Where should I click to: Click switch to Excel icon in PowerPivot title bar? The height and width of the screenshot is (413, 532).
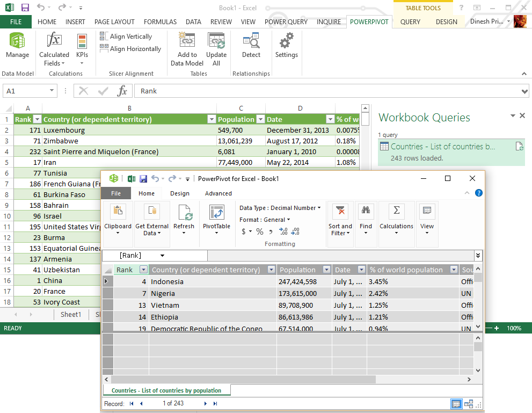pos(132,178)
